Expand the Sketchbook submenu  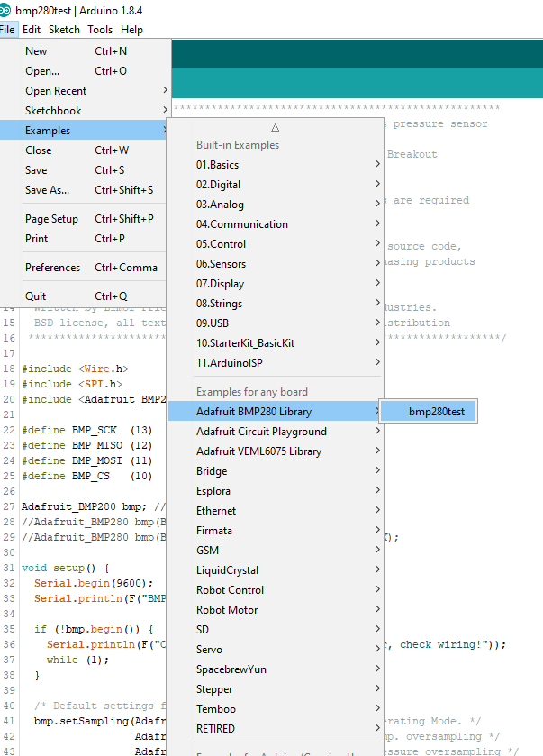(x=85, y=111)
